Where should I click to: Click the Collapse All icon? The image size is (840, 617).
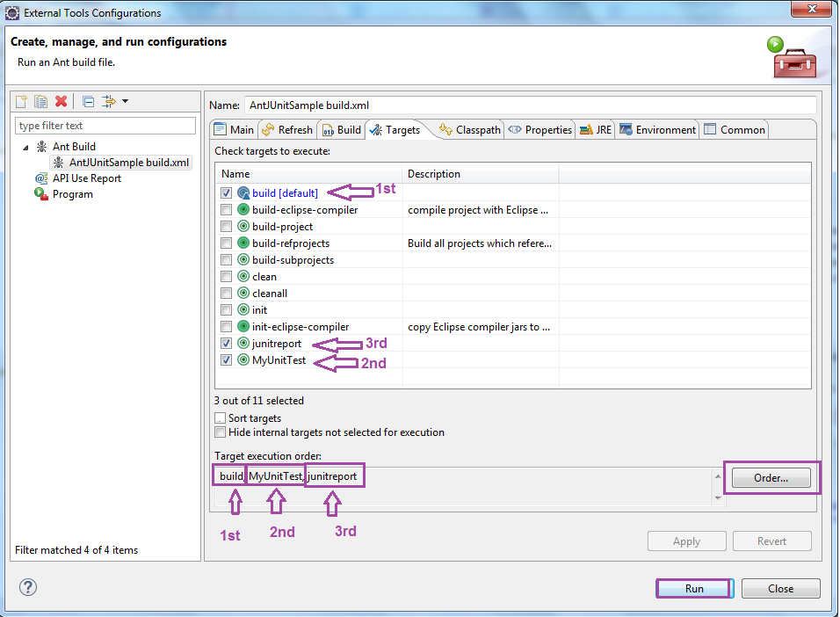(88, 102)
